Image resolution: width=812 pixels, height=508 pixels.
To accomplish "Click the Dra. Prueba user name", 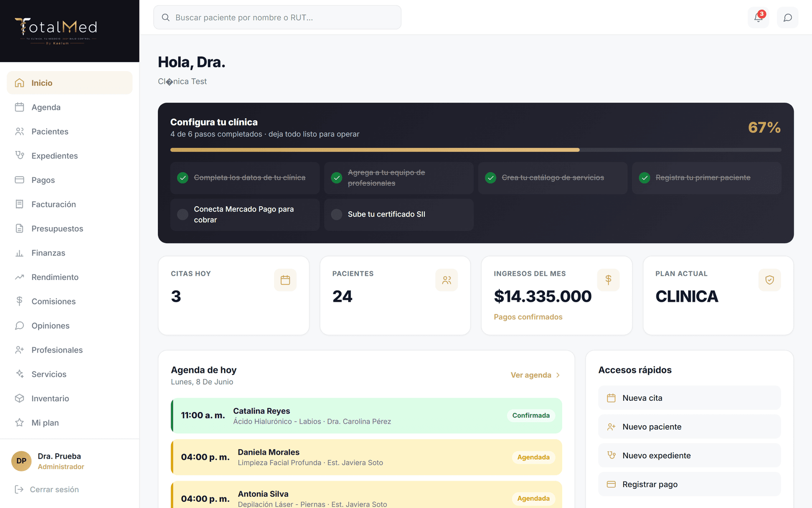I will (x=59, y=456).
